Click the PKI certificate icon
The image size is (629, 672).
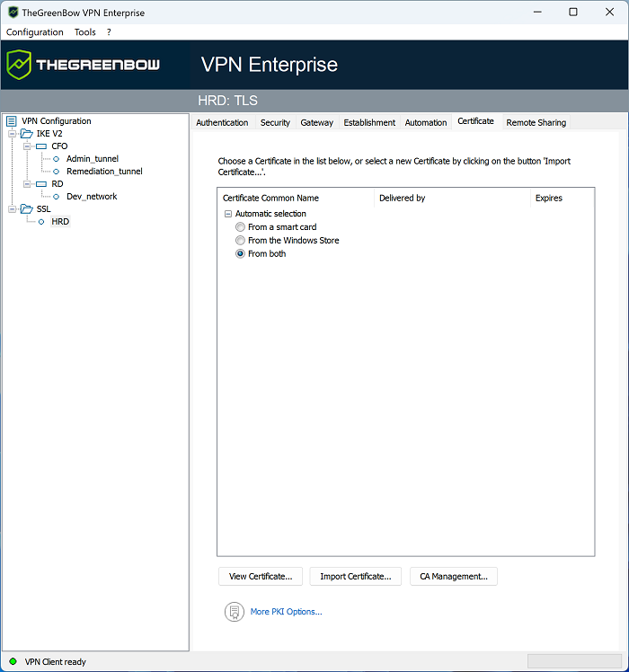(x=235, y=612)
